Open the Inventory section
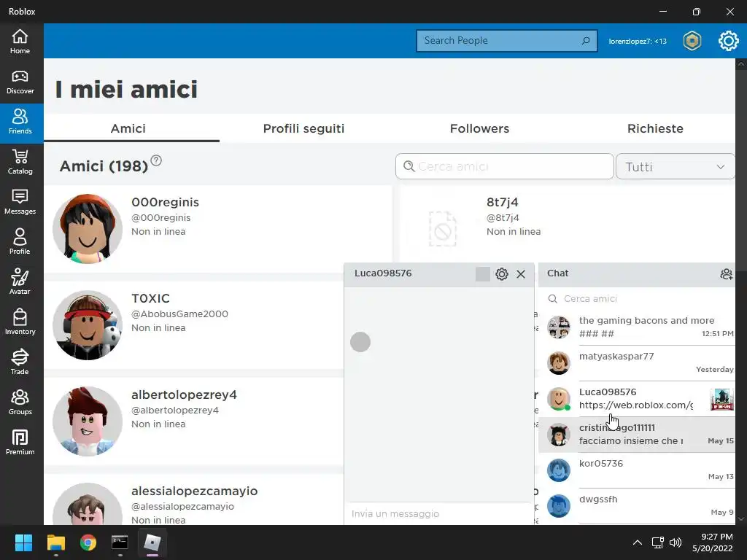Viewport: 747px width, 560px height. tap(20, 322)
